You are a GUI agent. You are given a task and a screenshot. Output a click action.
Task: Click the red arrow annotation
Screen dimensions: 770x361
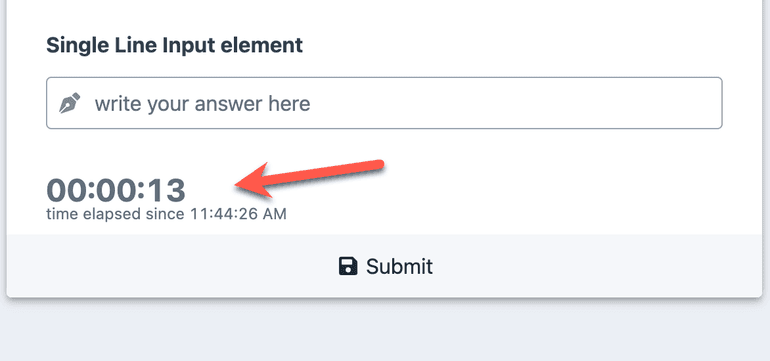[x=309, y=179]
